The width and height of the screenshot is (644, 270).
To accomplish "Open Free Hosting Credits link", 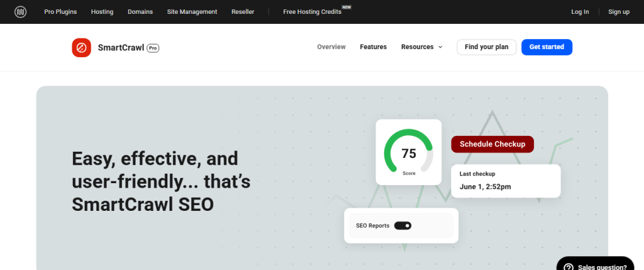I will [x=312, y=12].
